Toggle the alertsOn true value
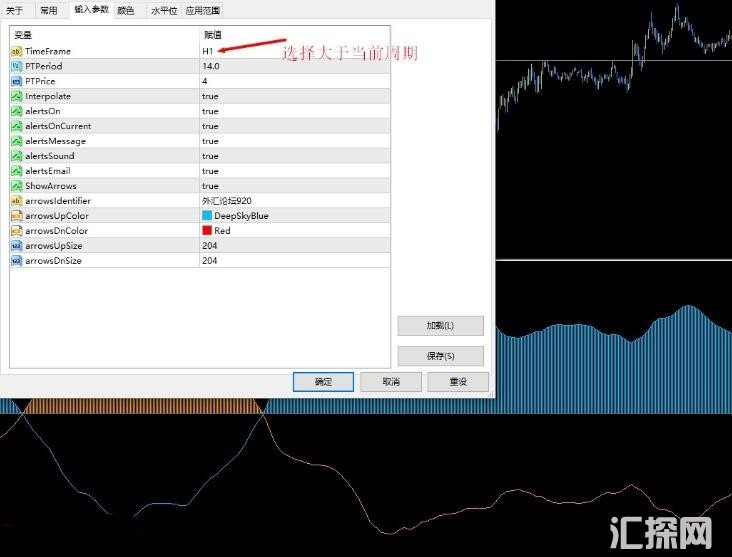The image size is (732, 557). point(210,111)
